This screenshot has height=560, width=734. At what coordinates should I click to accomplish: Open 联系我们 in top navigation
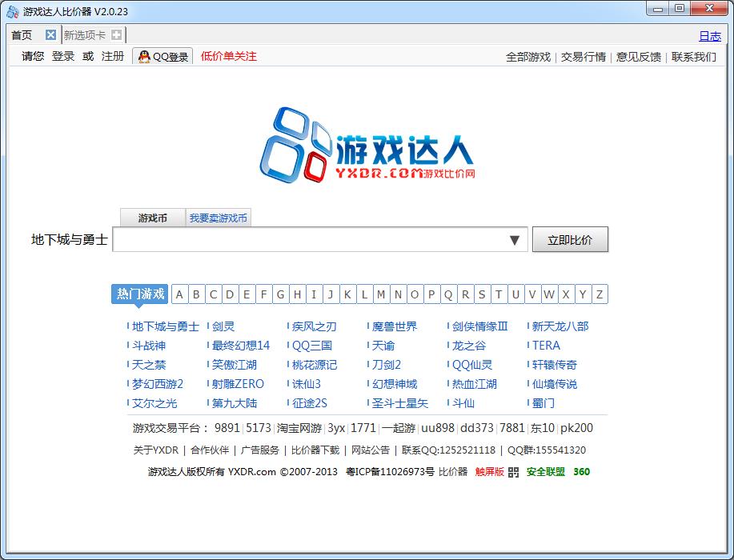pos(694,57)
